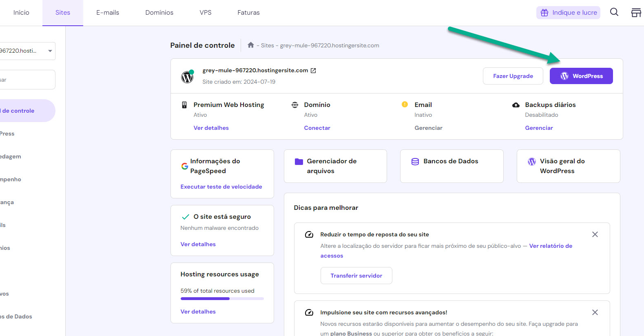Click the hosting resources usage progress bar

(222, 299)
